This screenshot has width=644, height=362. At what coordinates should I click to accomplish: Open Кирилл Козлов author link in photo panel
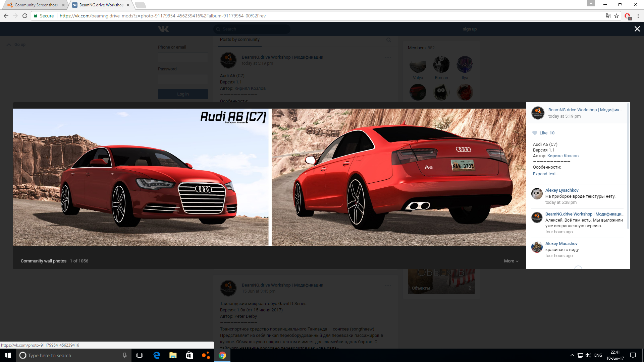click(563, 156)
